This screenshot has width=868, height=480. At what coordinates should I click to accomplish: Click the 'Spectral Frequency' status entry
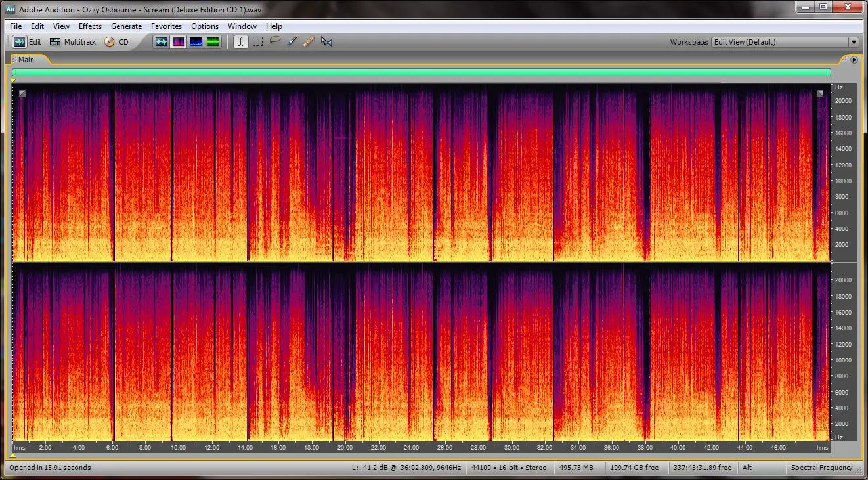[821, 468]
